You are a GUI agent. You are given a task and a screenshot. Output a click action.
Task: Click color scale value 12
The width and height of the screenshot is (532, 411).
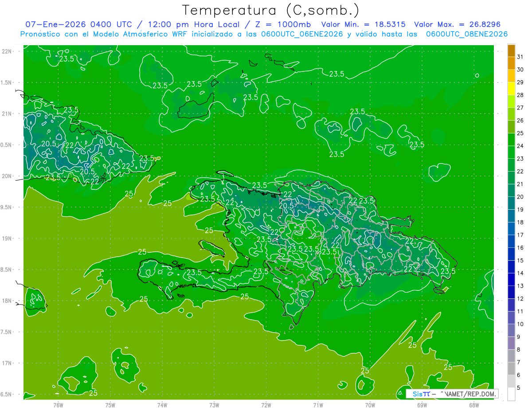(x=520, y=298)
